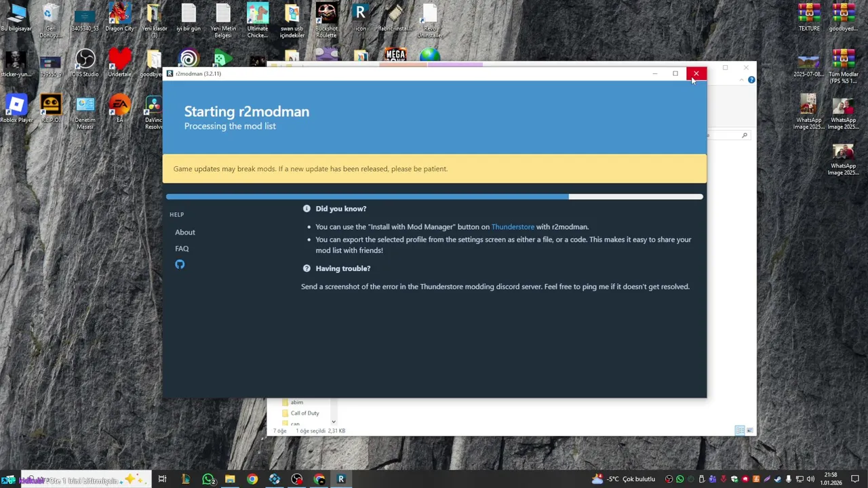Screen dimensions: 868x488
Task: Open the volume control in system tray
Action: pyautogui.click(x=810, y=479)
